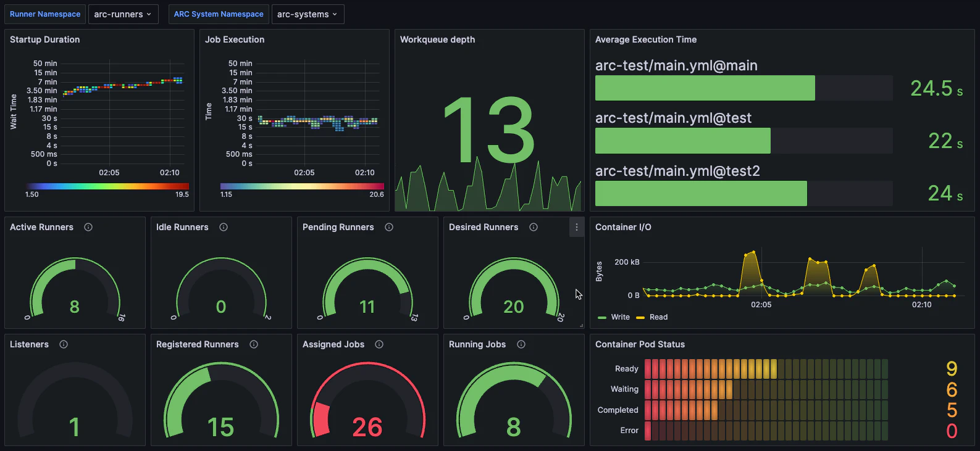980x451 pixels.
Task: Click the Pending Runners info icon
Action: pos(389,227)
